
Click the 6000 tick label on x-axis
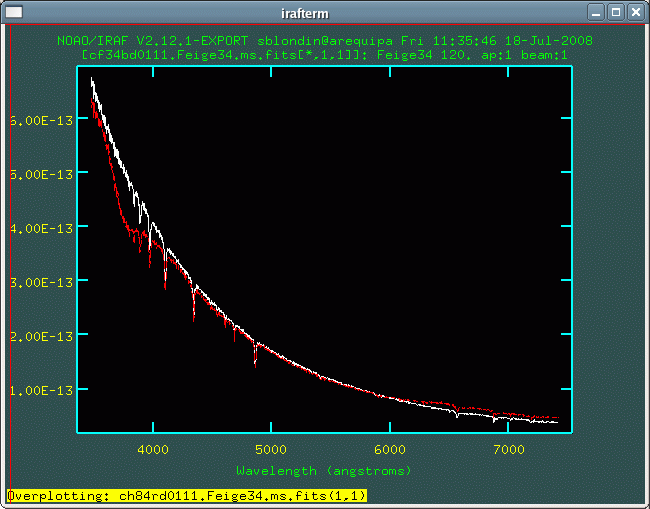tap(390, 449)
